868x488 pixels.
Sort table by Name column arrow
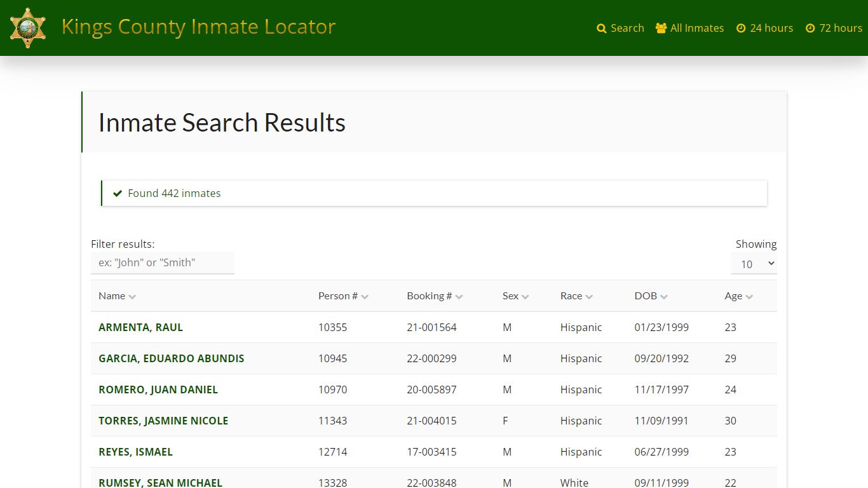132,297
